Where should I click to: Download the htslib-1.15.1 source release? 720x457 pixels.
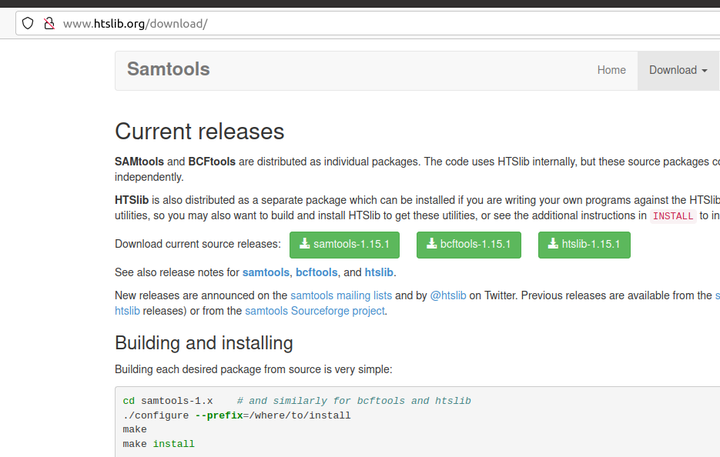tap(583, 244)
